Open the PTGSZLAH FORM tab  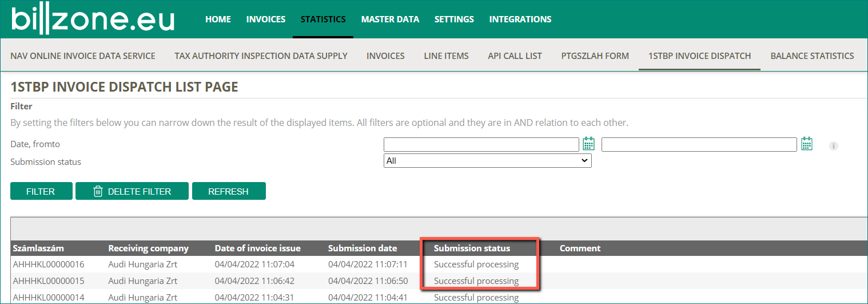click(595, 56)
